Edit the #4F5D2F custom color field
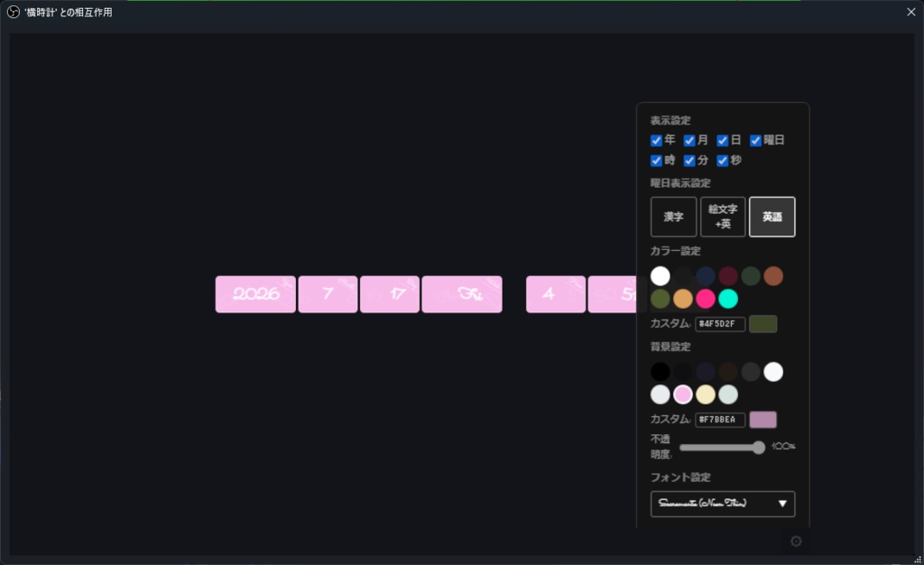The width and height of the screenshot is (924, 565). [719, 324]
